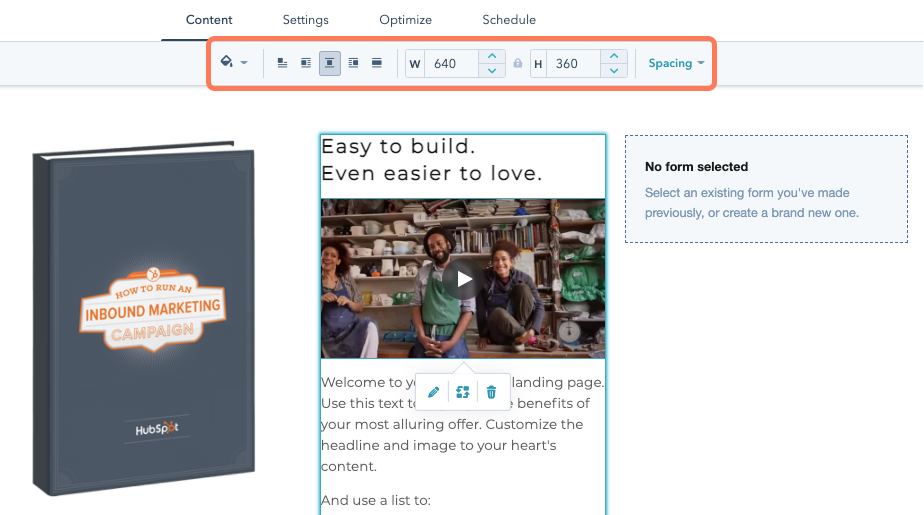Viewport: 924px width, 515px height.
Task: Toggle the aspect ratio lock icon
Action: click(517, 63)
